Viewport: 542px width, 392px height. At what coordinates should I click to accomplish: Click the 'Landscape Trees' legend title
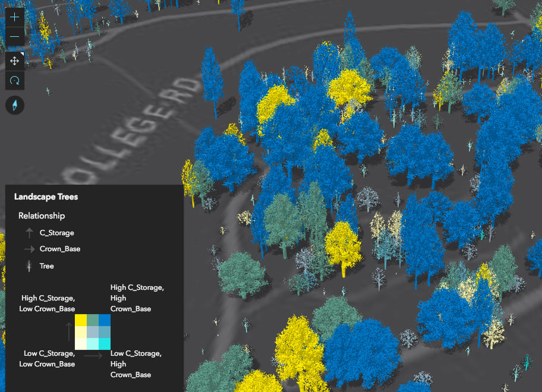click(x=46, y=197)
